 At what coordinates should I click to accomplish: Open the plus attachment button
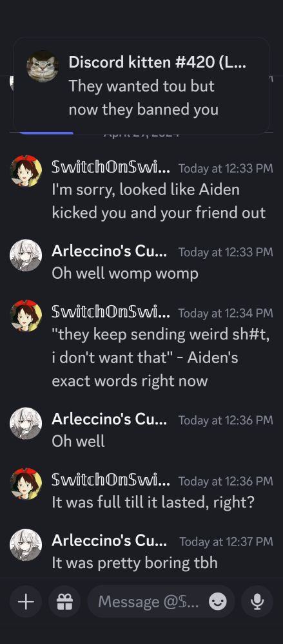[x=26, y=601]
